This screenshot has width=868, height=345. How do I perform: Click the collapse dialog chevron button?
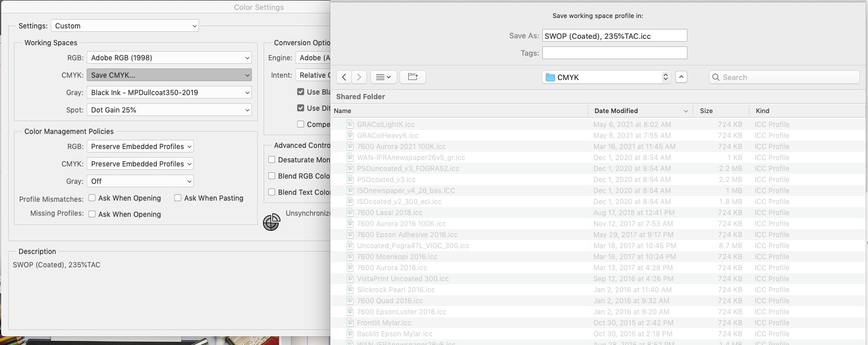pos(681,77)
